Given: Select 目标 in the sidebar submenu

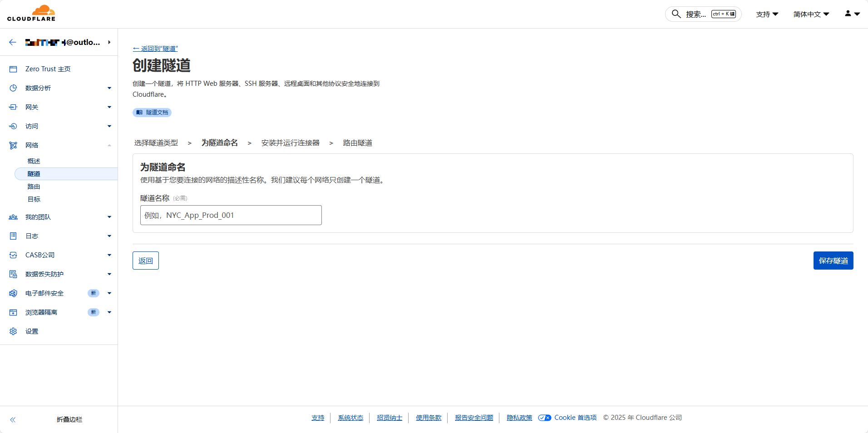Looking at the screenshot, I should tap(34, 199).
